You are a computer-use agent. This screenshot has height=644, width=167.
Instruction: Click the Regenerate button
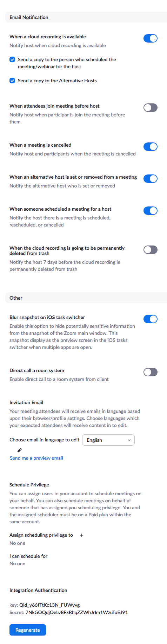[x=28, y=630]
